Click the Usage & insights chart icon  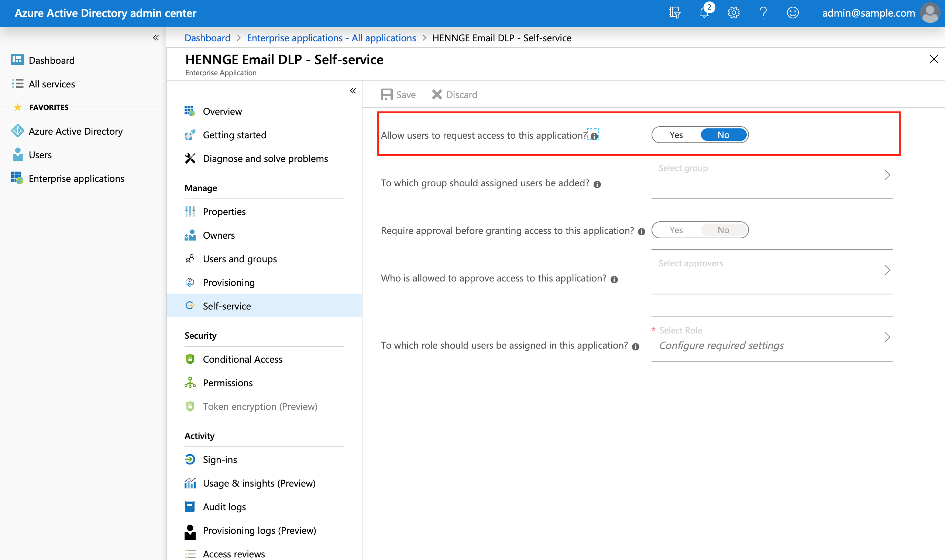pos(190,483)
